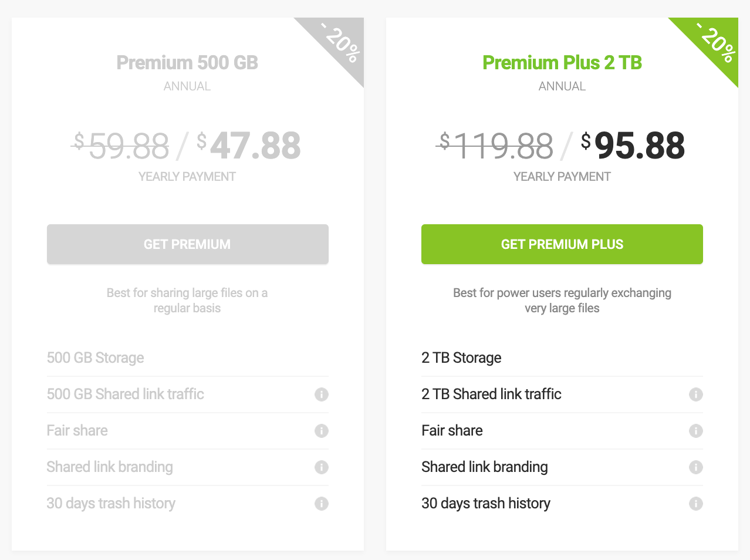Open info icon for Premium 500 GB Shared link branding
The height and width of the screenshot is (560, 750).
tap(321, 467)
